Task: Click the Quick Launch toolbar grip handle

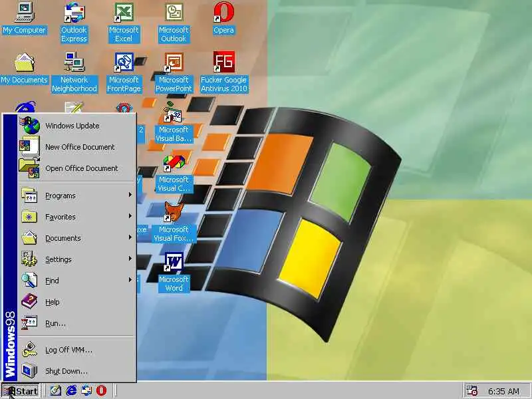Action: pyautogui.click(x=45, y=390)
